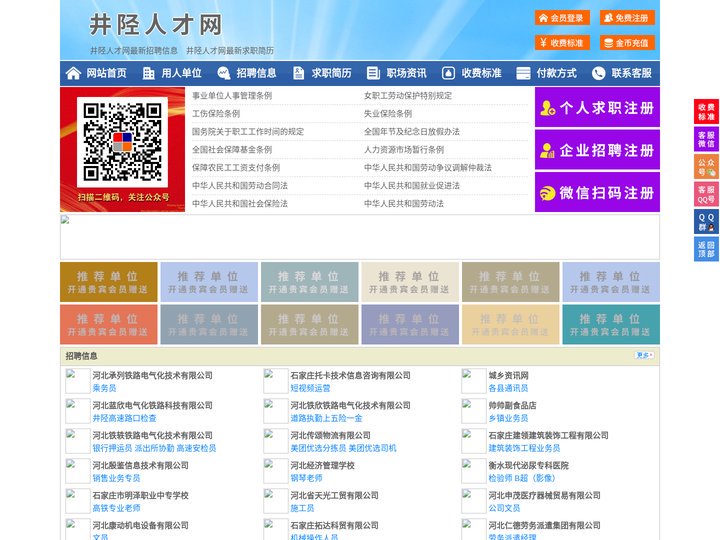Click the orange-red 推荐单位 tile in second row
The height and width of the screenshot is (540, 720).
click(x=108, y=325)
